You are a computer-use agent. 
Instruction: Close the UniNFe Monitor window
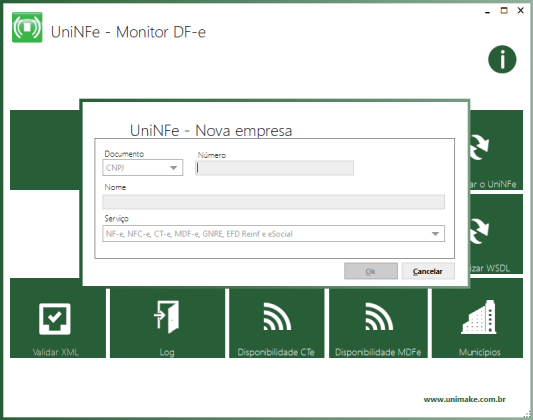(x=520, y=11)
